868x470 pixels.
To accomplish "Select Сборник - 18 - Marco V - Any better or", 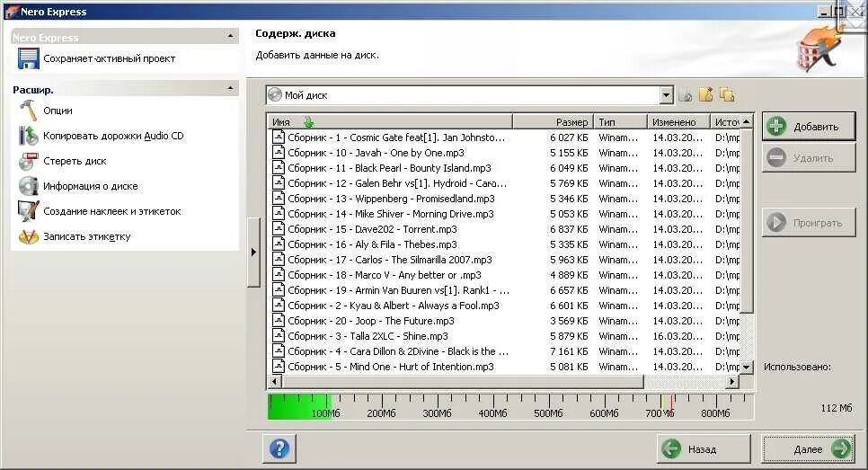I will click(385, 275).
